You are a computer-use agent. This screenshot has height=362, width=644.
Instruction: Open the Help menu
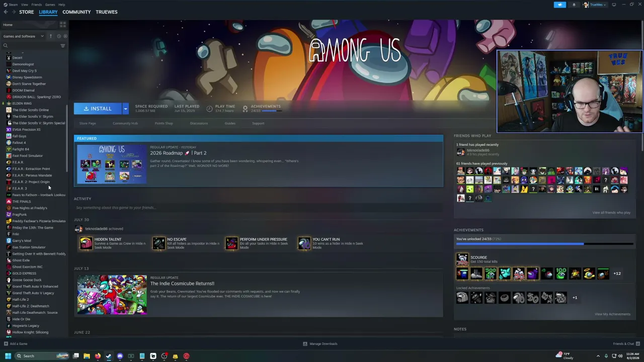pos(61,5)
